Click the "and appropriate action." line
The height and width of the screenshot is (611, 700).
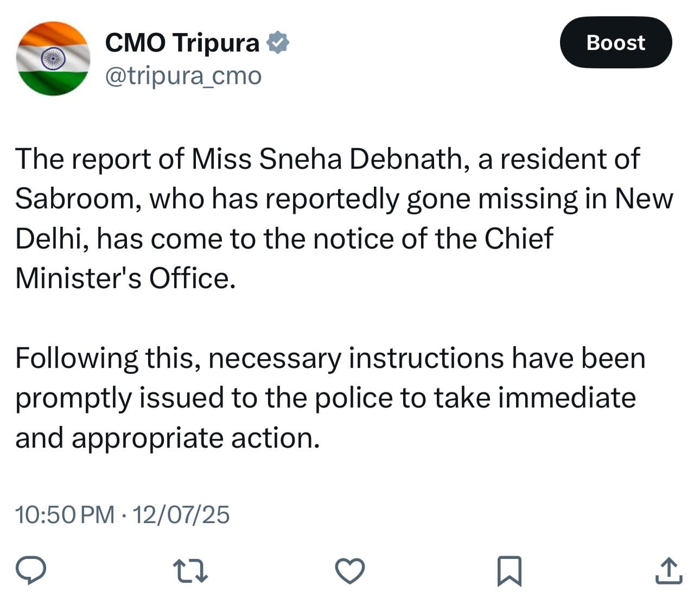tap(167, 438)
